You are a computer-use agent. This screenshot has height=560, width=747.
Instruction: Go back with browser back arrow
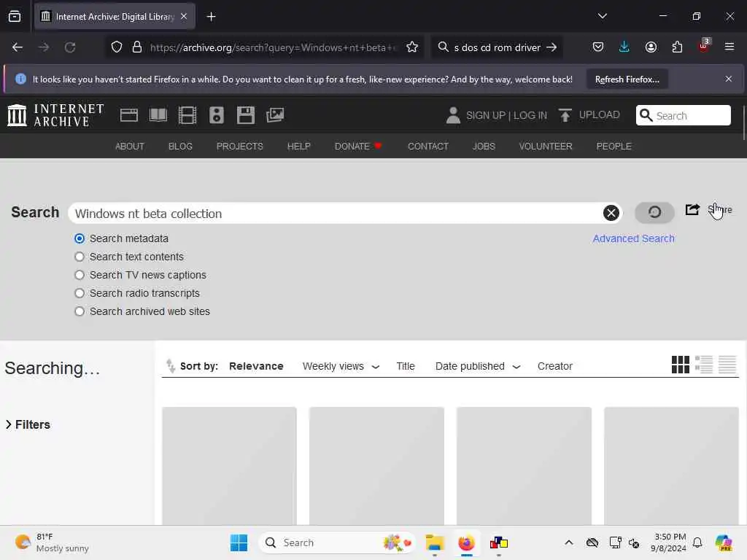coord(18,47)
